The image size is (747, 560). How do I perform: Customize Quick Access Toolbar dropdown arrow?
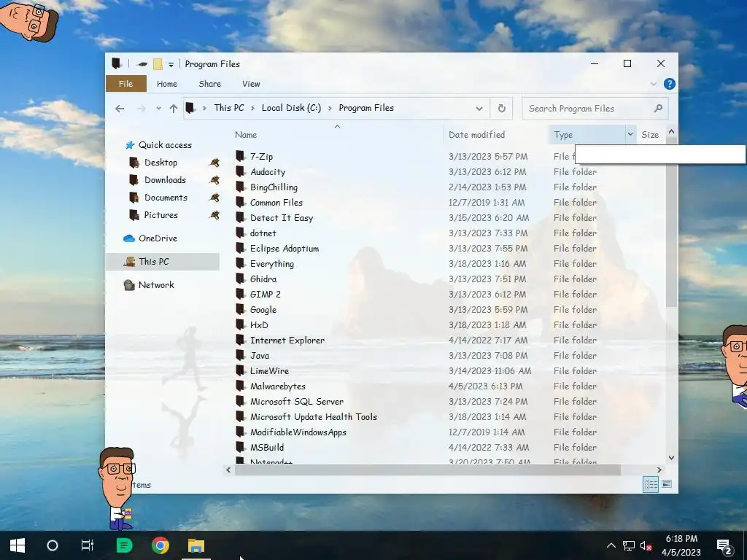click(171, 64)
